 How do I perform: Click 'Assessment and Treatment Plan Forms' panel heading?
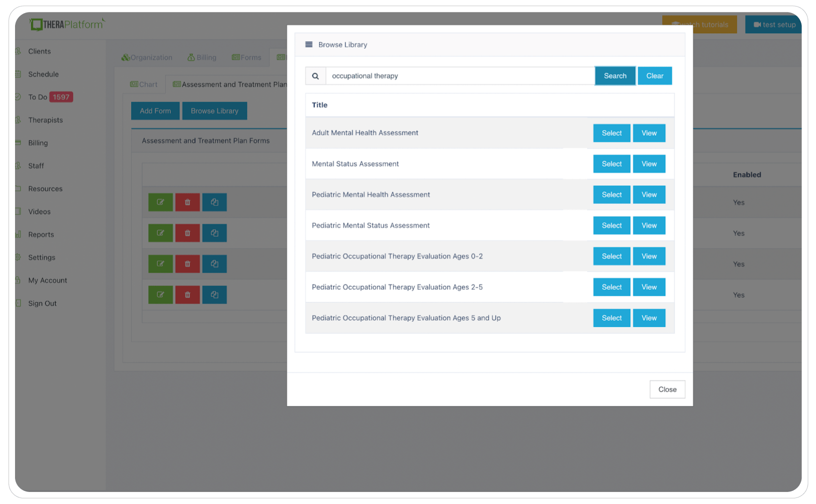[x=206, y=141]
